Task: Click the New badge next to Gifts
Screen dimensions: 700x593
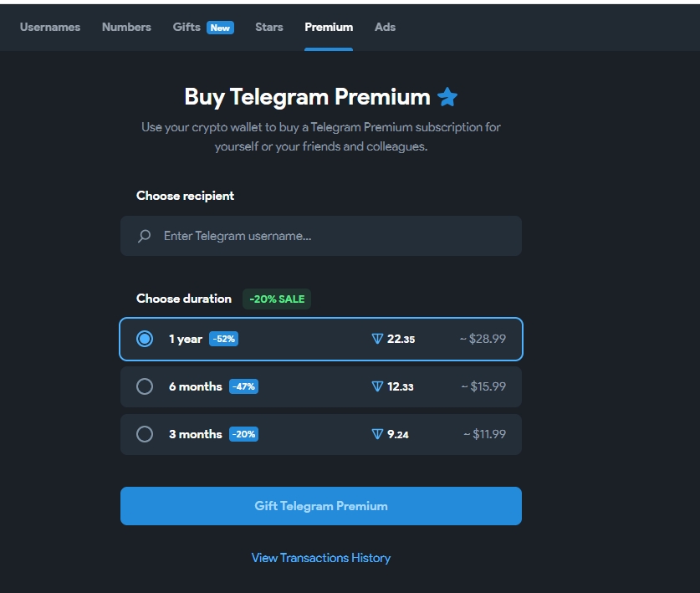Action: (220, 28)
